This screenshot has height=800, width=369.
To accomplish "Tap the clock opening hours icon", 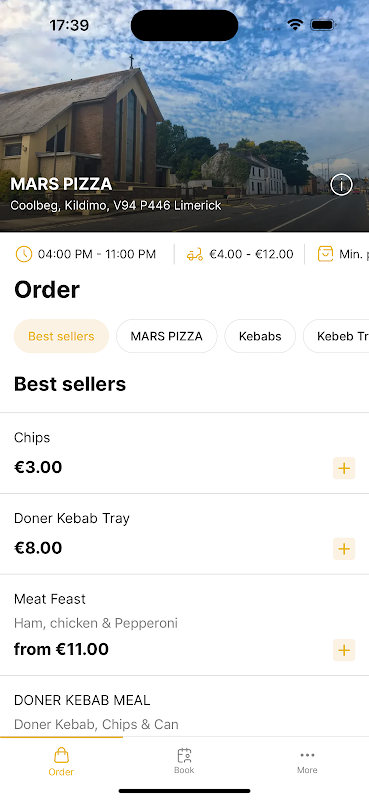I will click(23, 254).
